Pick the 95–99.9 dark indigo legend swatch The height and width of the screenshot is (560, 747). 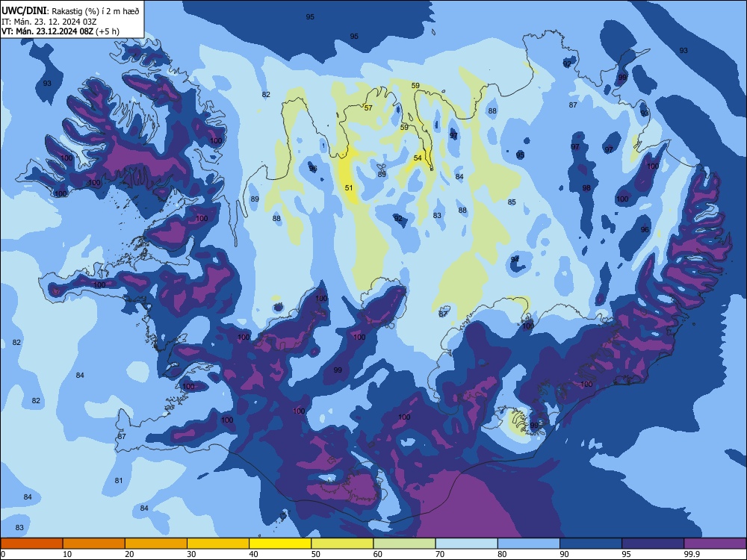tap(653, 544)
